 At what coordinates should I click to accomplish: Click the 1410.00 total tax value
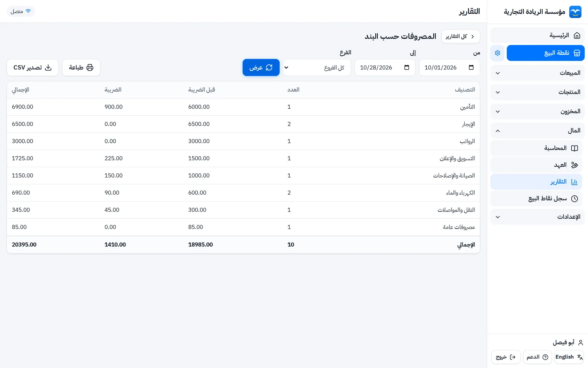(x=115, y=245)
